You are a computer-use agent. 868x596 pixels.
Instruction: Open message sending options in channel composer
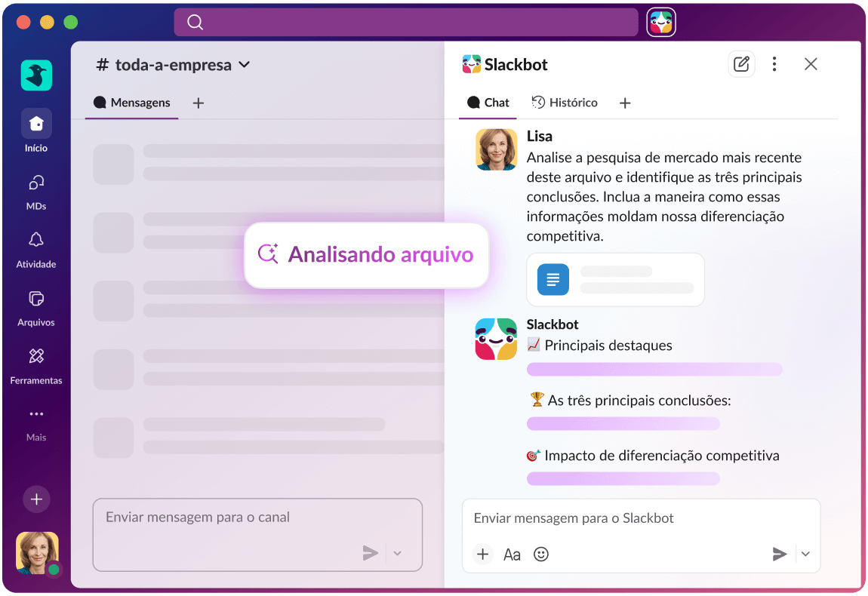click(397, 553)
